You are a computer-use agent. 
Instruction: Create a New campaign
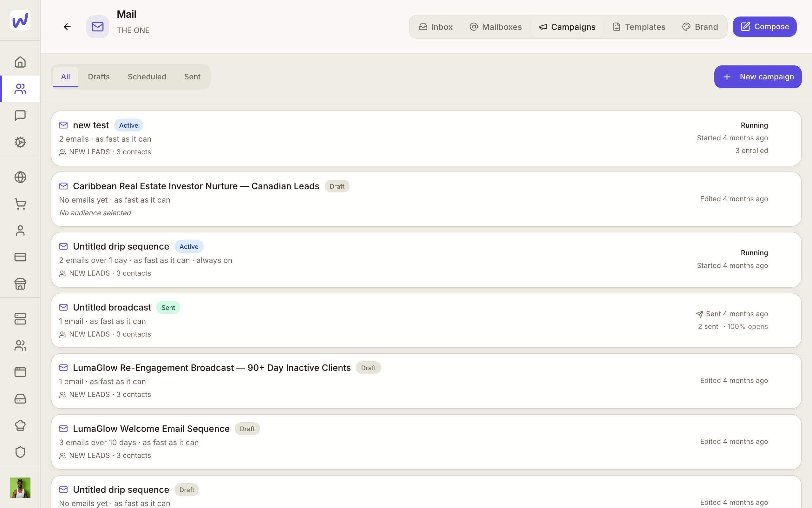point(758,77)
